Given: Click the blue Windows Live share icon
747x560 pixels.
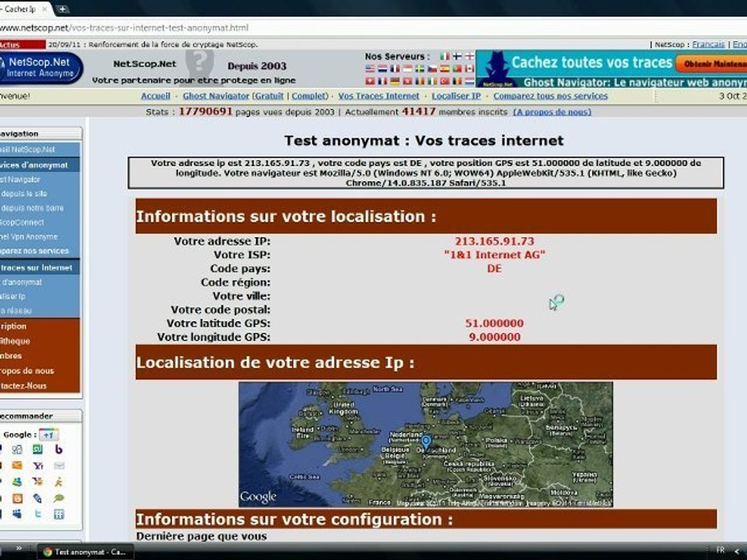Looking at the screenshot, I should (x=17, y=513).
